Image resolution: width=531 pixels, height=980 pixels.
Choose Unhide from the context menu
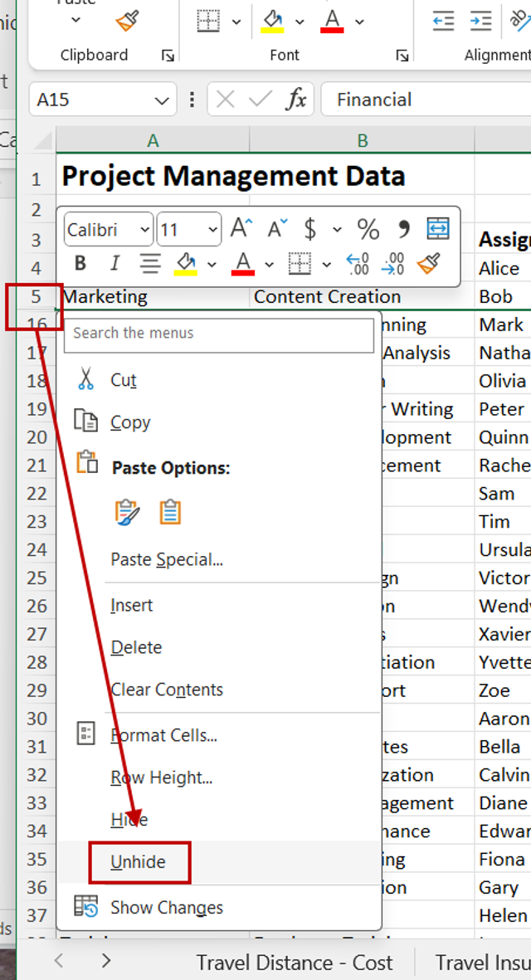click(139, 863)
